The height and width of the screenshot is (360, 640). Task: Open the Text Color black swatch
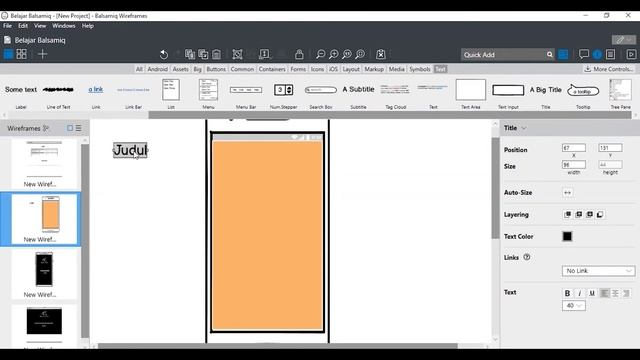567,236
